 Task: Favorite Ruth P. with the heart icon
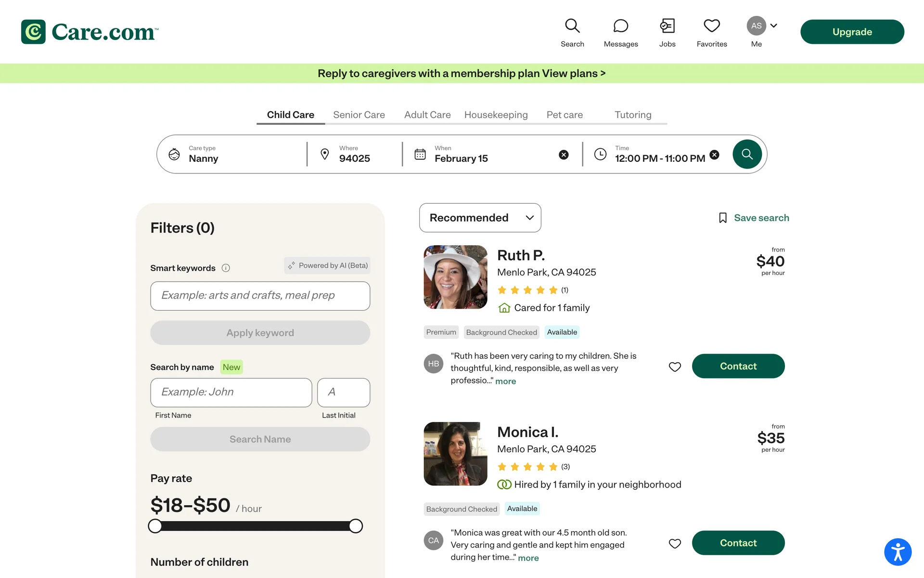(675, 367)
